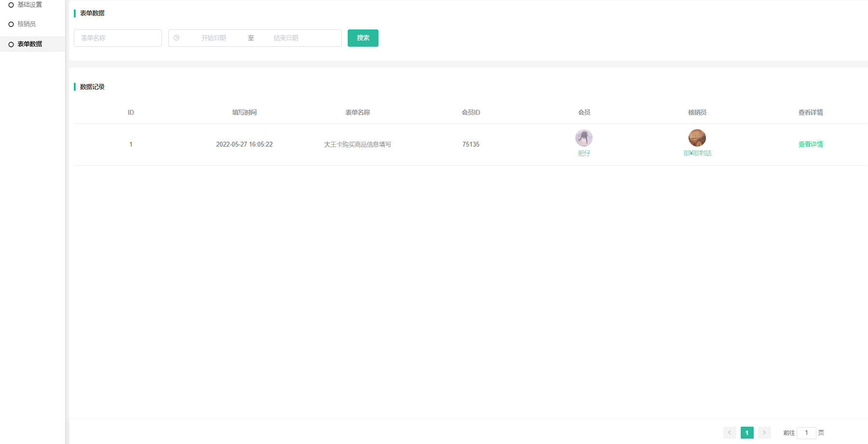868x444 pixels.
Task: Select 表单数据 in the sidebar
Action: tap(29, 44)
